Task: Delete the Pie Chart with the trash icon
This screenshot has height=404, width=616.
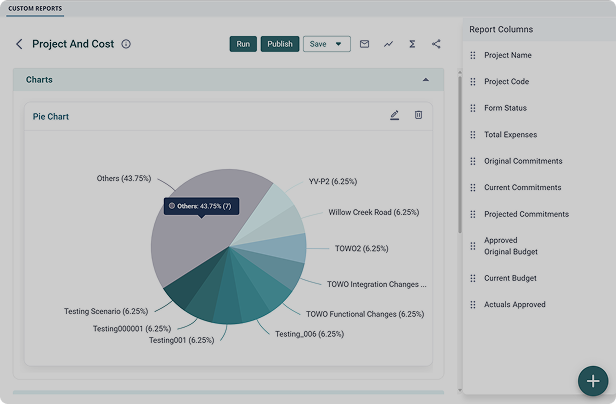Action: coord(418,115)
